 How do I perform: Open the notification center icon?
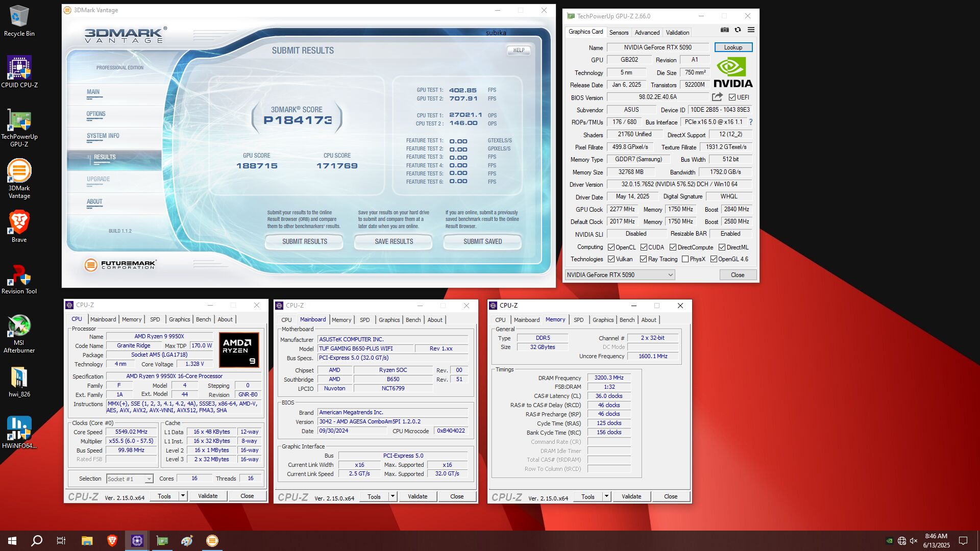tap(963, 541)
